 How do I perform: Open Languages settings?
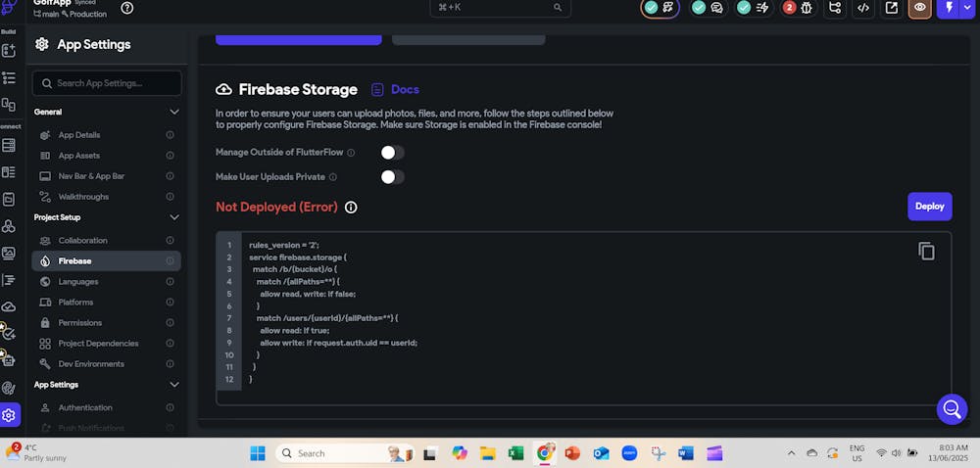coord(106,281)
